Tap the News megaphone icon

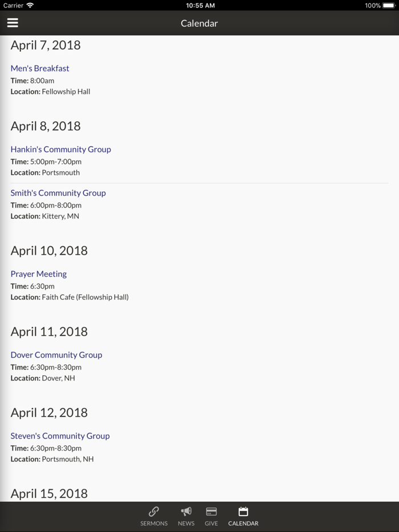186,511
